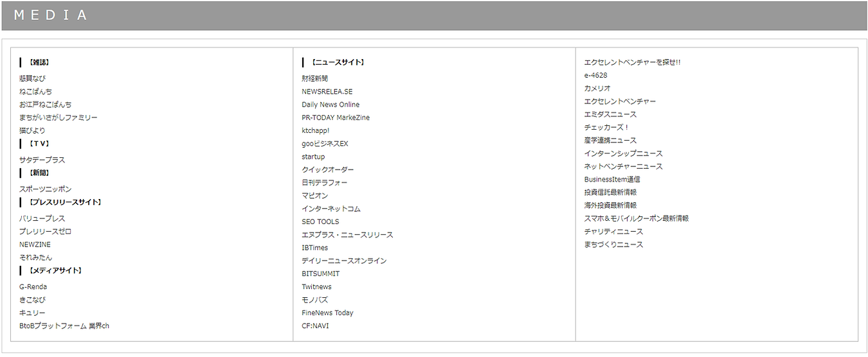
Task: Click the 【ＴＶ】 section heading
Action: coord(39,143)
